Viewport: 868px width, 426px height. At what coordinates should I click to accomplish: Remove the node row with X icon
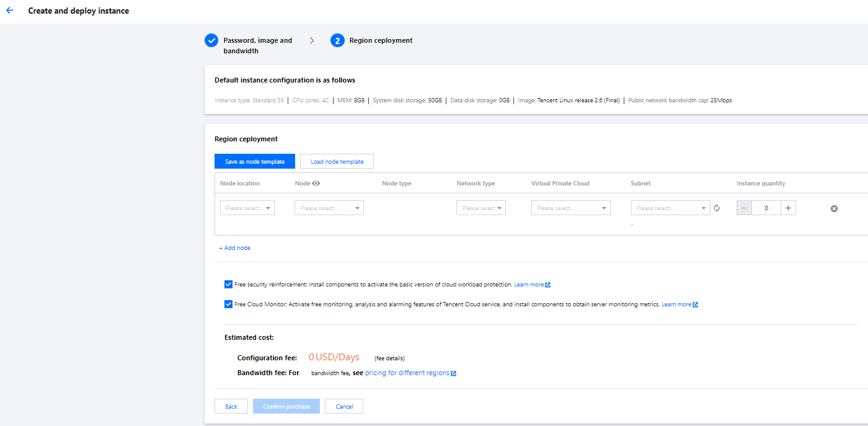coord(834,208)
